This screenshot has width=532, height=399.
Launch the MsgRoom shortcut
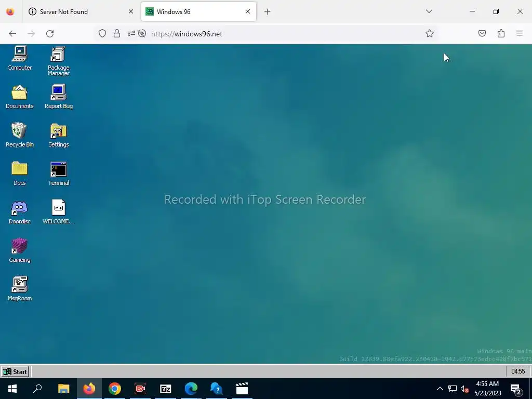click(x=20, y=289)
